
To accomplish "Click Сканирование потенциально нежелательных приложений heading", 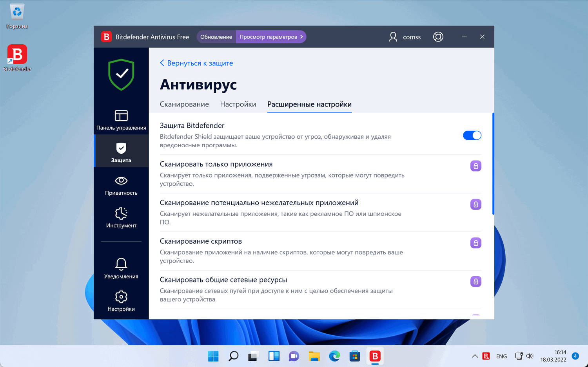I will tap(259, 203).
